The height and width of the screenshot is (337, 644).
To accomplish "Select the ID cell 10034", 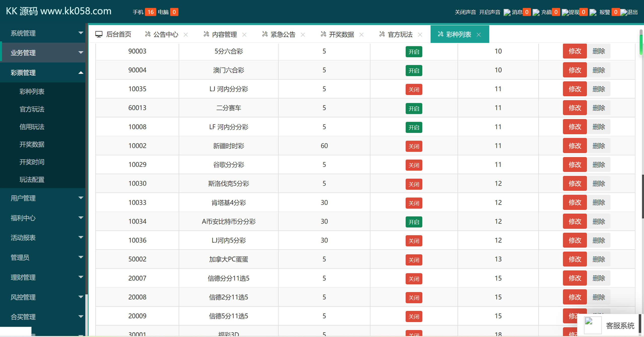I will click(137, 221).
